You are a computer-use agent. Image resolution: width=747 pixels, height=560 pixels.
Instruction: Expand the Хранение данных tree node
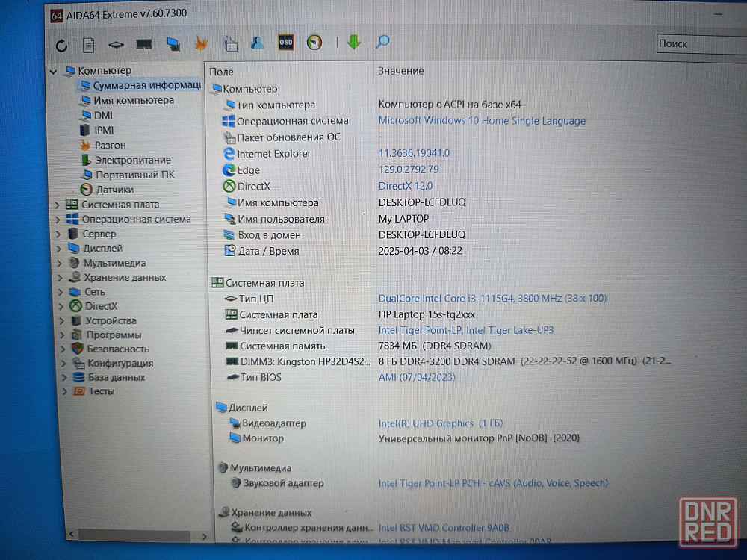[61, 278]
